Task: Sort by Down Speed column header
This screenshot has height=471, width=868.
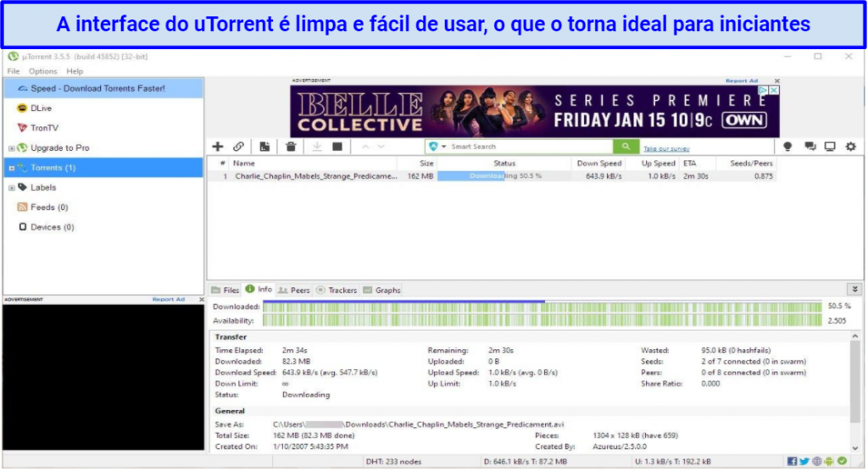Action: [x=598, y=163]
